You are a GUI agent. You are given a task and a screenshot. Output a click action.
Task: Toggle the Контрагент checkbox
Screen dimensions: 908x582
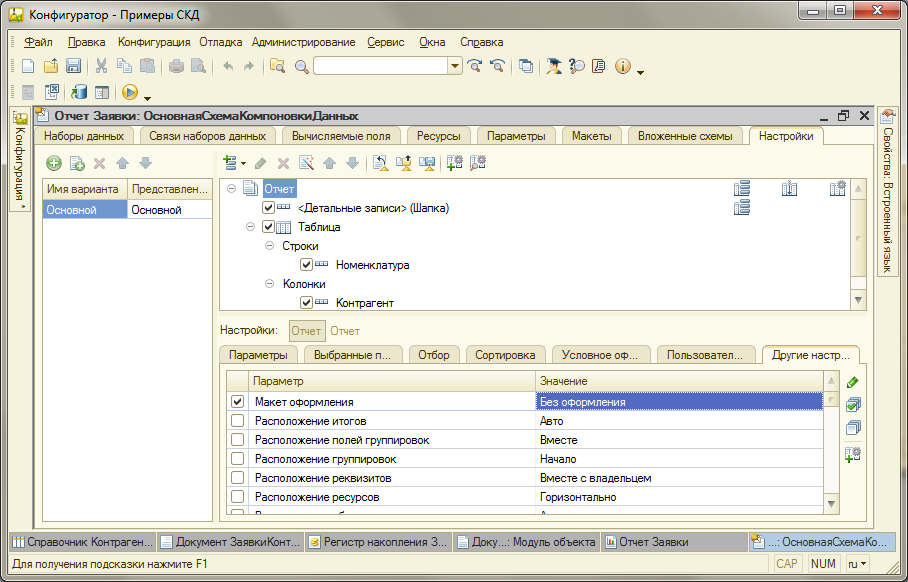pos(306,302)
